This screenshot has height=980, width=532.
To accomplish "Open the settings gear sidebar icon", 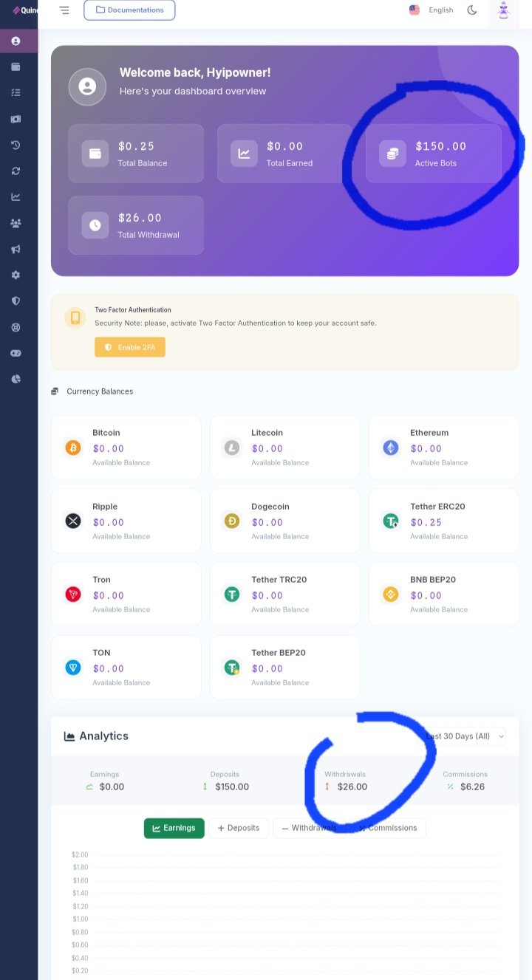I will click(16, 275).
